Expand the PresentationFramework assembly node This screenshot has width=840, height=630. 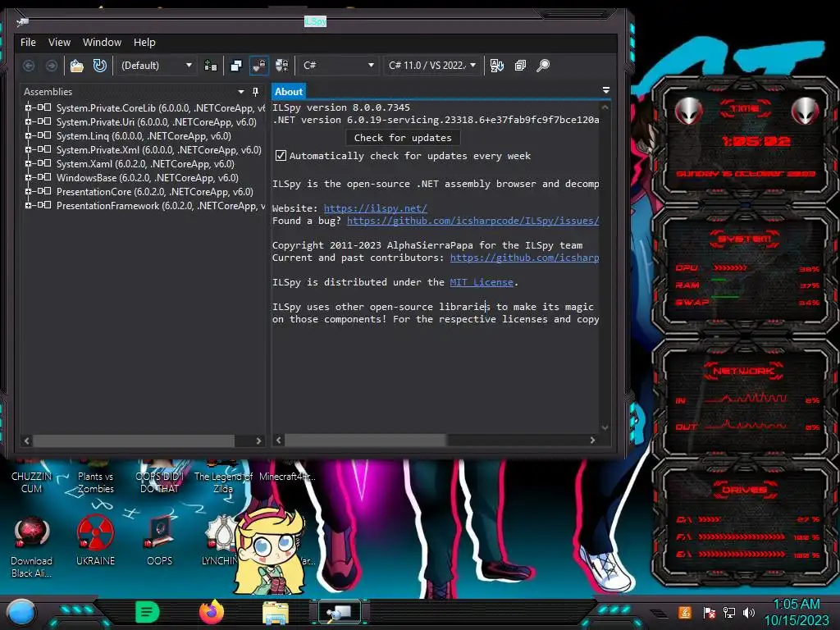[x=28, y=205]
